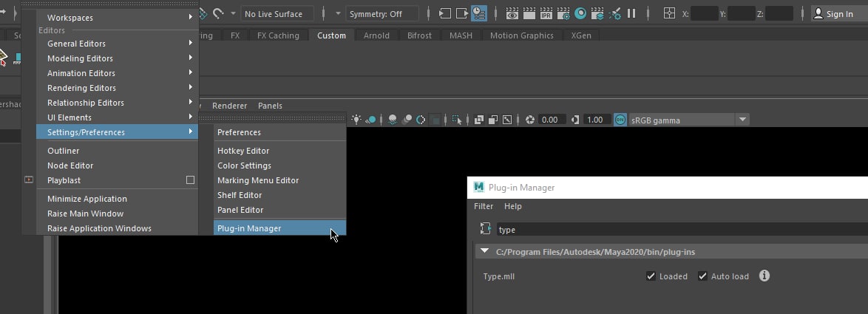Open the No Live Surface field
The height and width of the screenshot is (314, 868).
(277, 14)
